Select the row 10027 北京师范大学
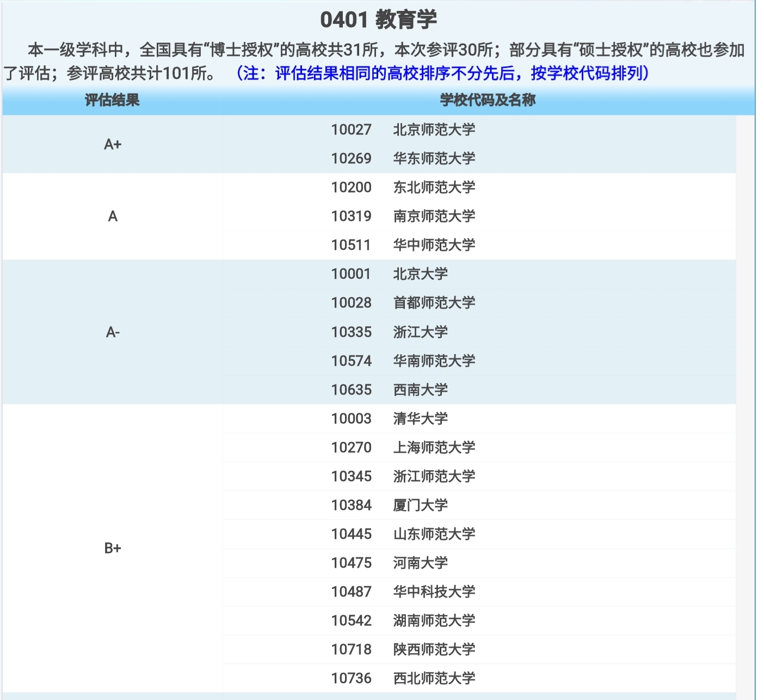Screen dimensions: 764x700 (479, 130)
